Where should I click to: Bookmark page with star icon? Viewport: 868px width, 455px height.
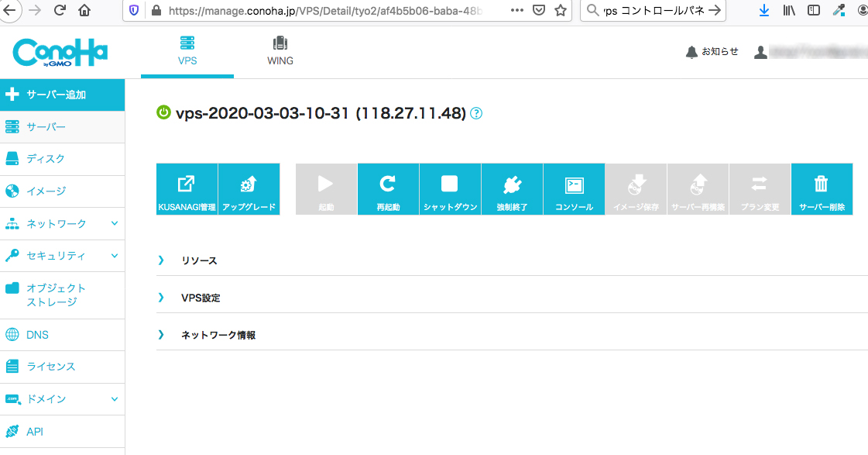[561, 10]
